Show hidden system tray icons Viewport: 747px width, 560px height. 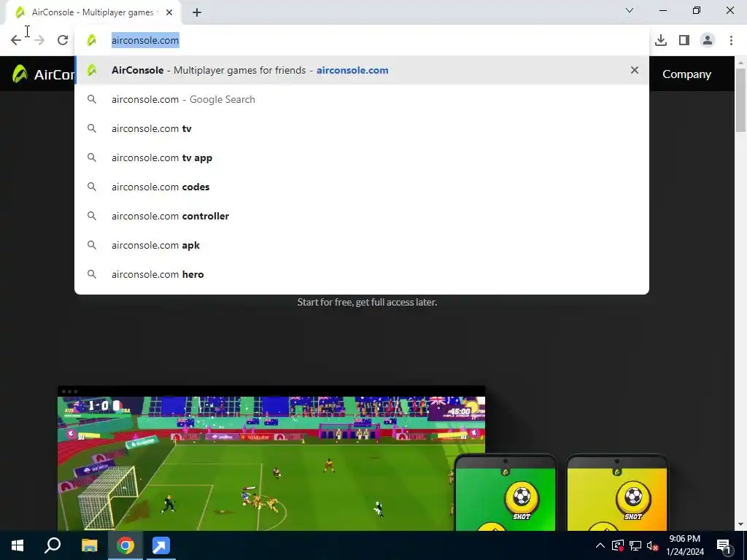point(600,545)
